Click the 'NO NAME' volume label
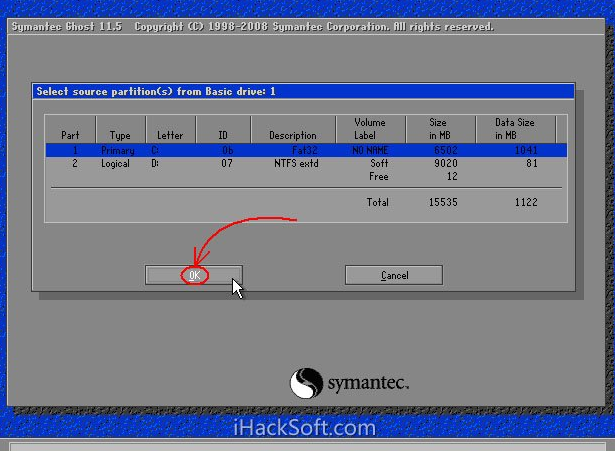This screenshot has height=451, width=615. pyautogui.click(x=370, y=150)
